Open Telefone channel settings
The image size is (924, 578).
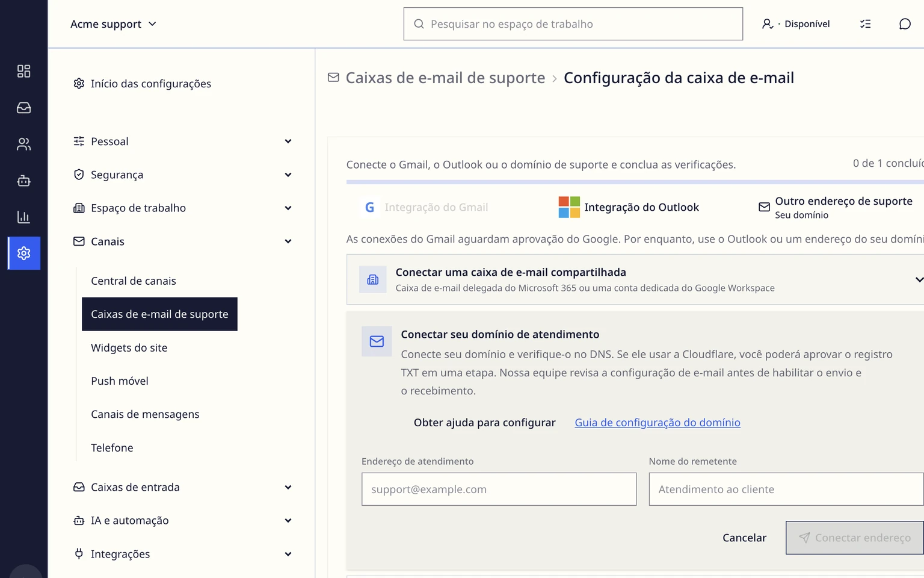112,448
